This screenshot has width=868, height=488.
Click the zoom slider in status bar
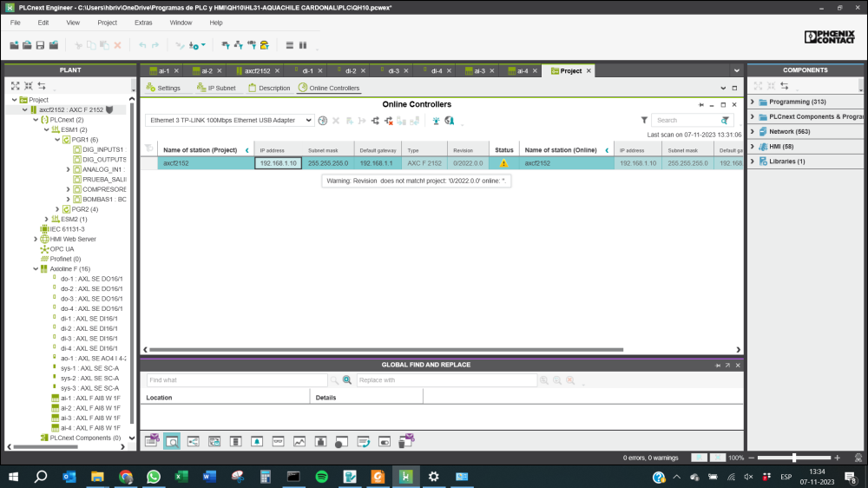(x=794, y=458)
